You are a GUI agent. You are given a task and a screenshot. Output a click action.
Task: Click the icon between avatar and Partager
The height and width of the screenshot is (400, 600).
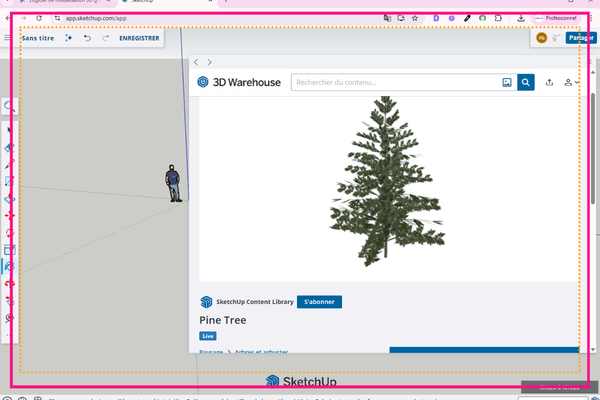pos(556,38)
